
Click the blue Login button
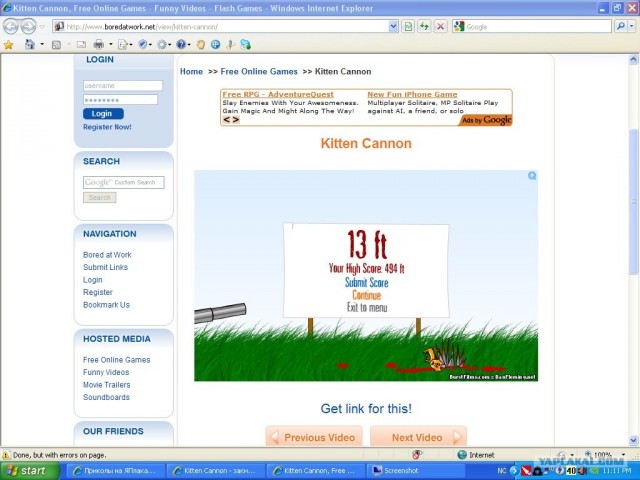tap(103, 113)
